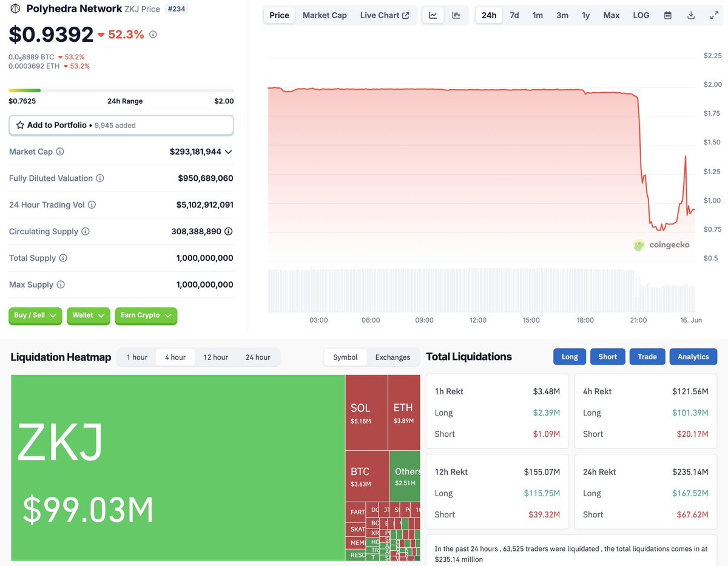728x566 pixels.
Task: Enable LOG scale on the price chart
Action: (641, 15)
